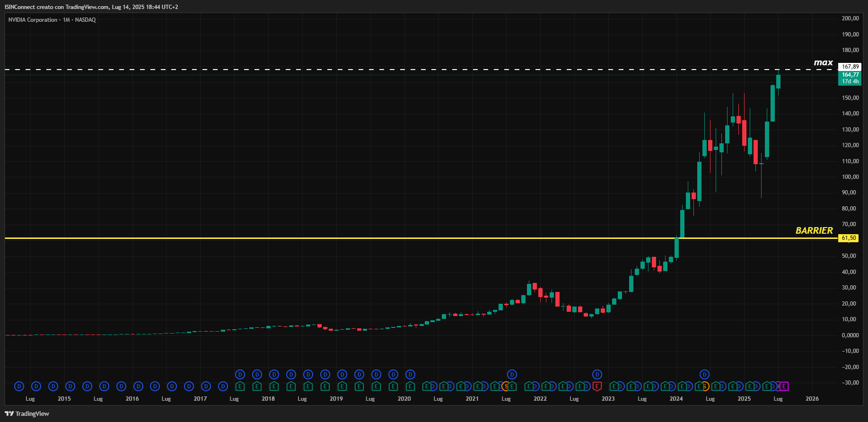This screenshot has height=422, width=868.
Task: Click the magenta upcoming earnings E marker
Action: coord(784,387)
